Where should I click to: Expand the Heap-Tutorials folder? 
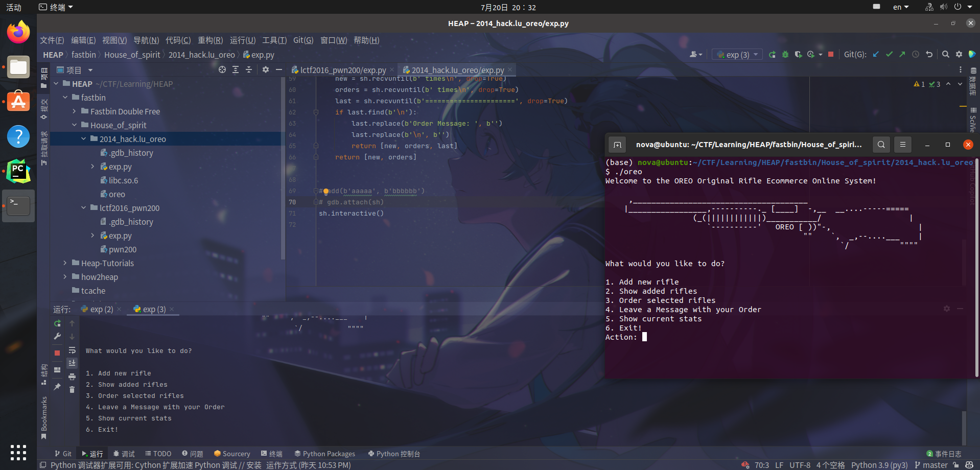pyautogui.click(x=65, y=263)
